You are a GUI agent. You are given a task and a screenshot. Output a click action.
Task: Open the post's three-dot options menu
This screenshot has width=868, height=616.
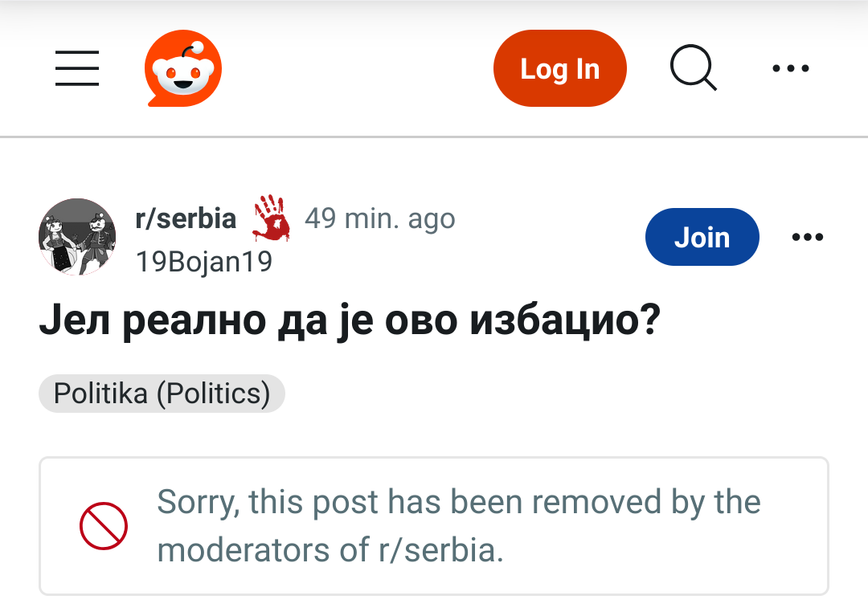[x=807, y=237]
